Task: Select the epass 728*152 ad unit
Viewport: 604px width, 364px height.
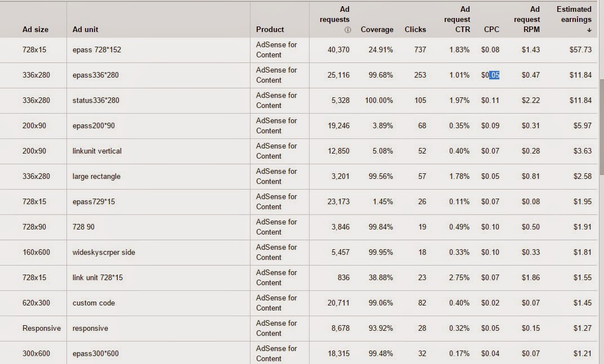Action: pyautogui.click(x=97, y=50)
